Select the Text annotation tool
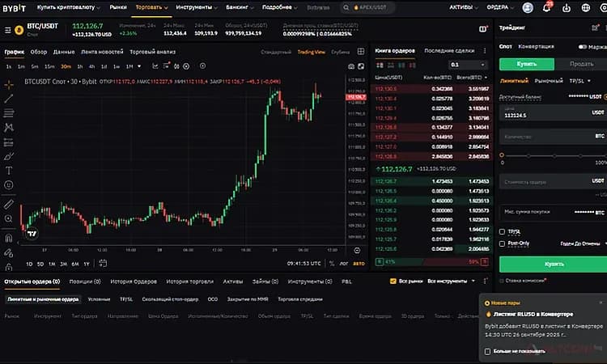The height and width of the screenshot is (364, 607). (x=9, y=171)
